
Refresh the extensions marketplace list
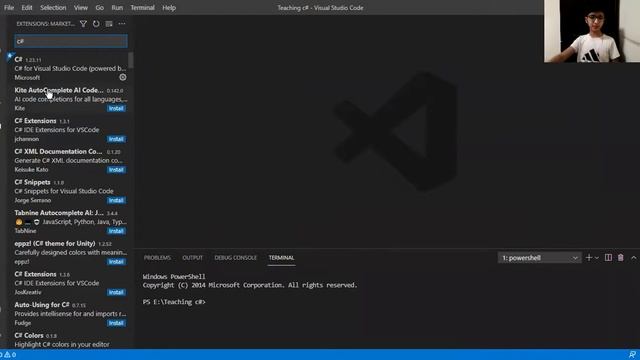[x=96, y=24]
